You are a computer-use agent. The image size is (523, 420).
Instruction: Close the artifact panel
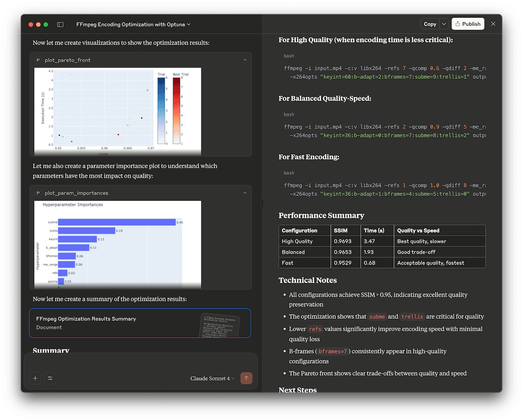[493, 24]
